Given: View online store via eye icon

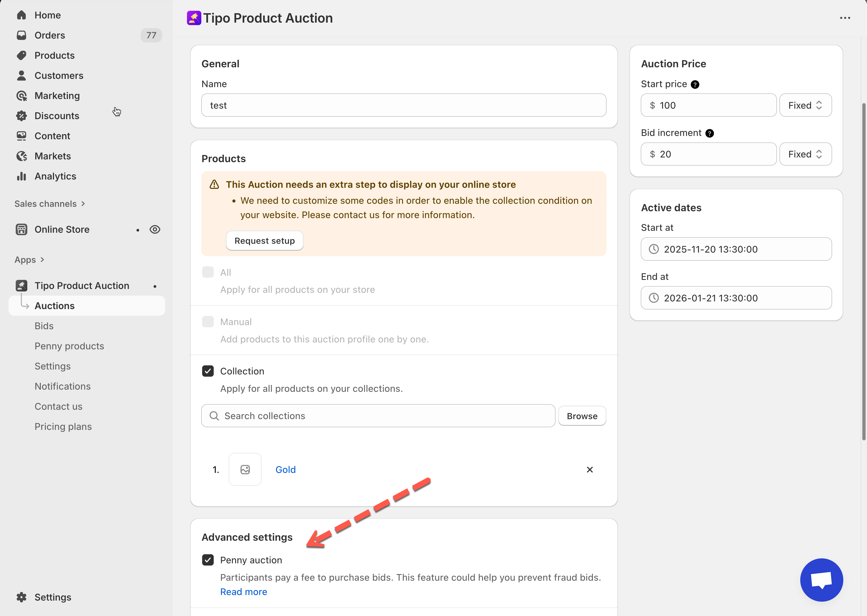Looking at the screenshot, I should (x=155, y=229).
